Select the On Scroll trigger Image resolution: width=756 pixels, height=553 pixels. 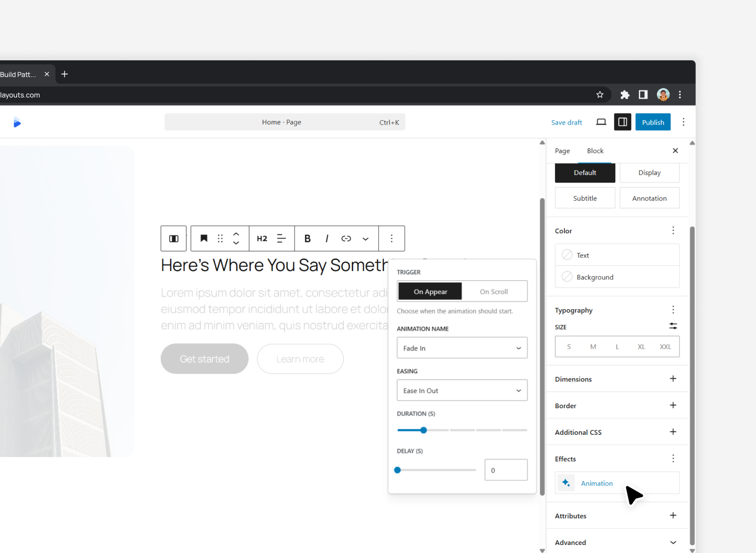[x=494, y=292]
